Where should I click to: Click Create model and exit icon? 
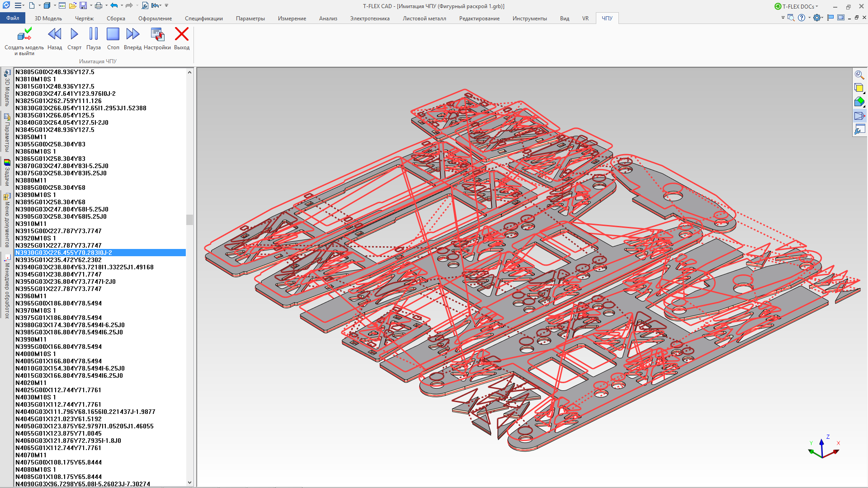pyautogui.click(x=24, y=34)
